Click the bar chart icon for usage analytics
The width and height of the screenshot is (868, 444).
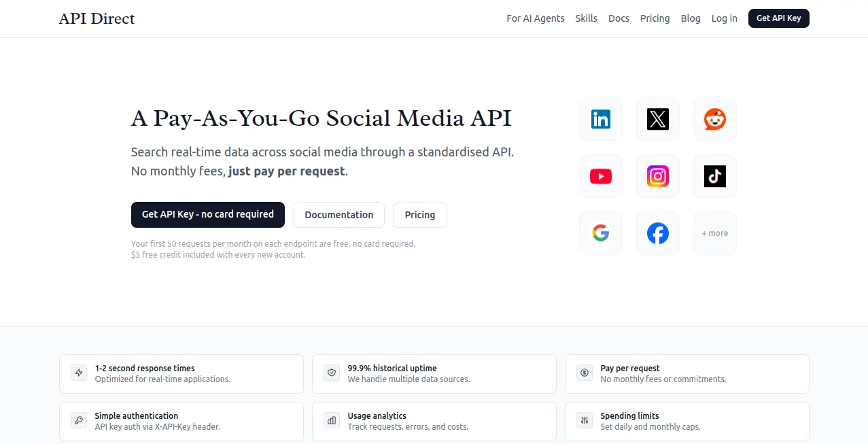point(332,420)
